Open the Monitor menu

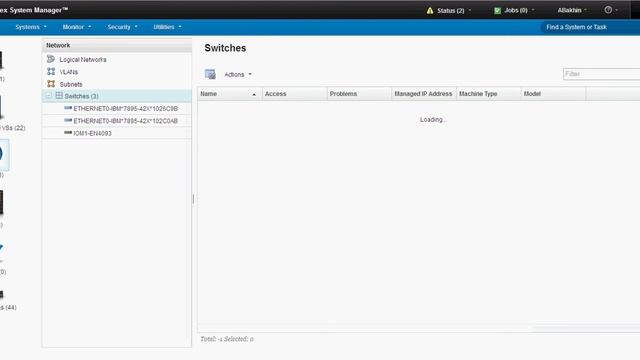(77, 27)
